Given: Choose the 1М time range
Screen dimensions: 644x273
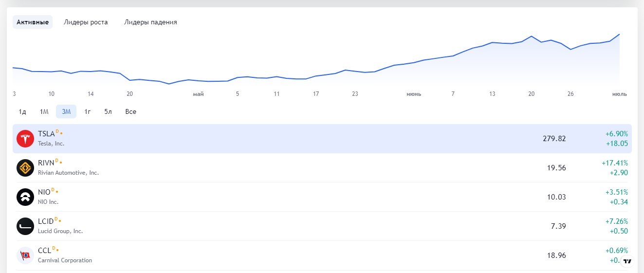Looking at the screenshot, I should (x=44, y=111).
